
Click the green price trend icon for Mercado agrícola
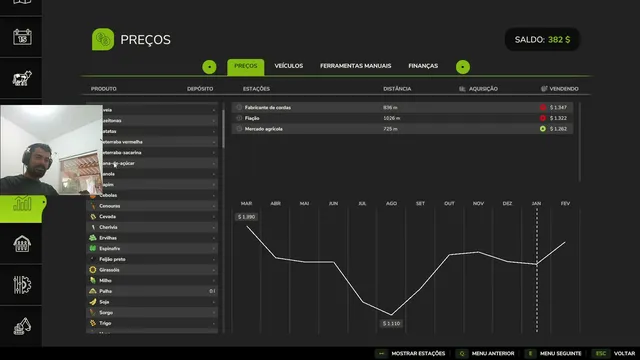(x=543, y=129)
